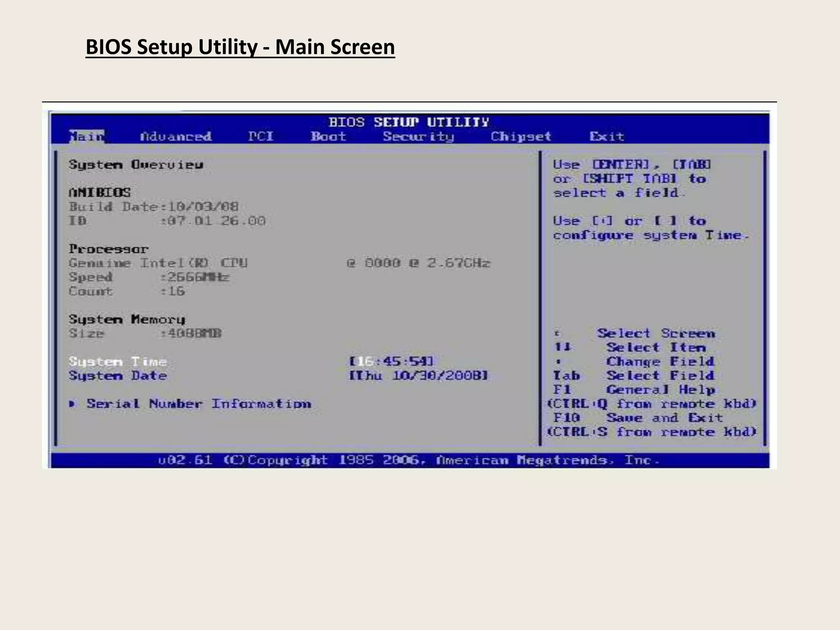Viewport: 840px width, 630px height.
Task: Click the Size 4088MB line
Action: [x=145, y=333]
